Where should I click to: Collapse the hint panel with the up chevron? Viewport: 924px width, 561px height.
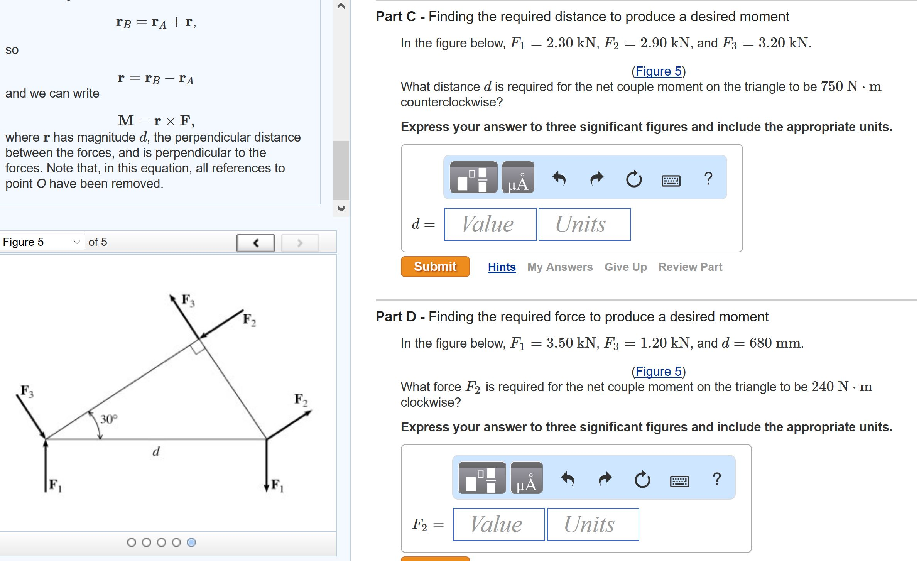pos(340,7)
